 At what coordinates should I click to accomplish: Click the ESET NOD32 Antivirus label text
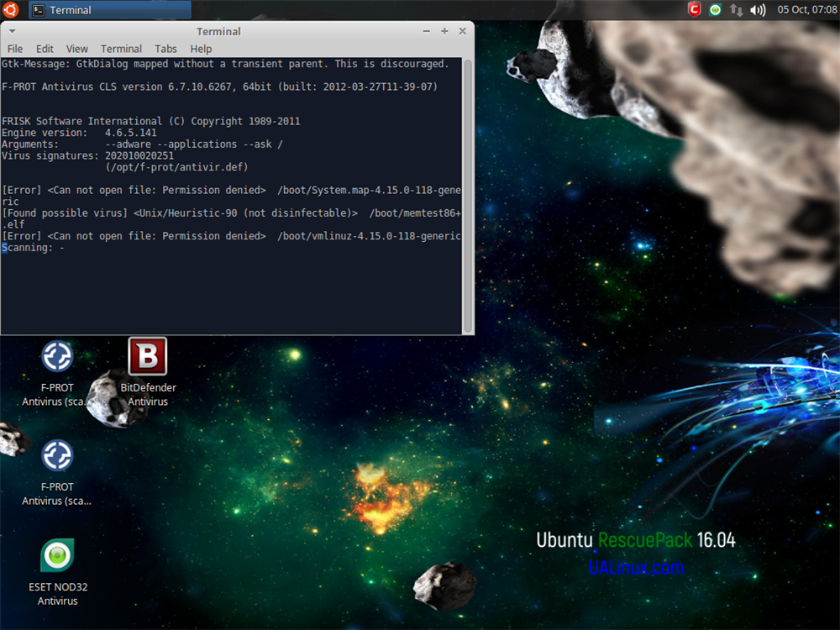point(58,594)
